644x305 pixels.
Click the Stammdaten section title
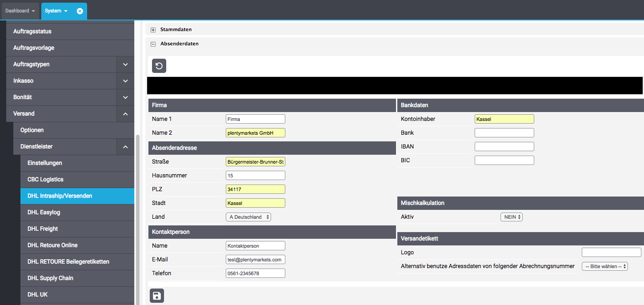pyautogui.click(x=176, y=30)
